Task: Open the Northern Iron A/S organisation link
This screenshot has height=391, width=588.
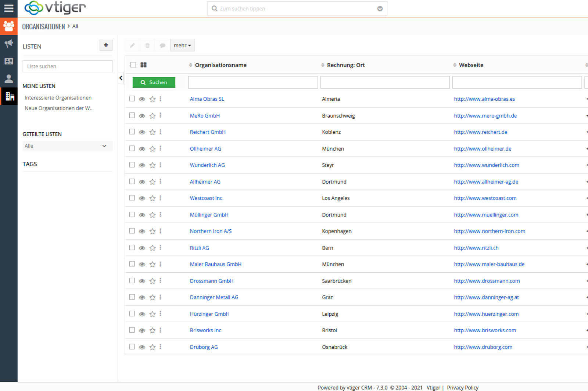Action: point(211,231)
